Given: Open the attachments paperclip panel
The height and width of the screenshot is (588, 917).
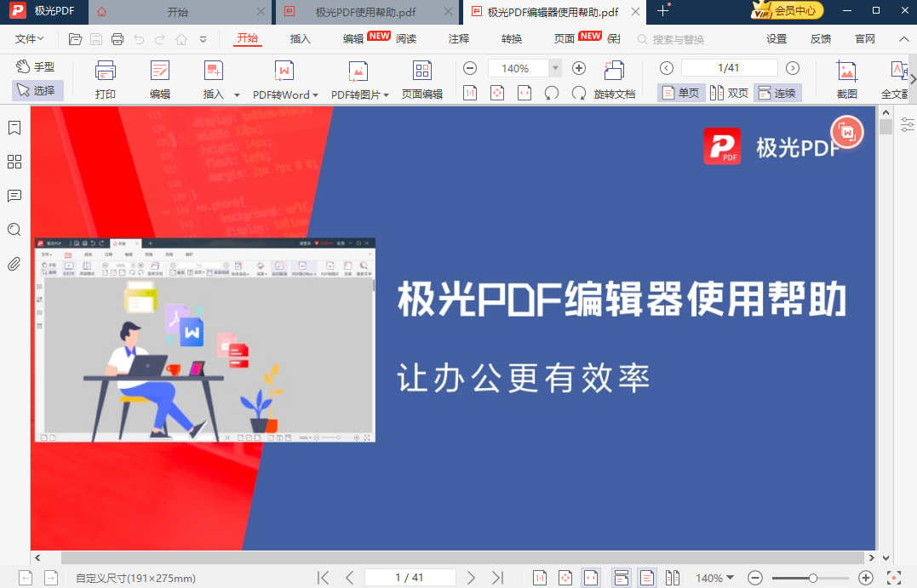Looking at the screenshot, I should (14, 264).
